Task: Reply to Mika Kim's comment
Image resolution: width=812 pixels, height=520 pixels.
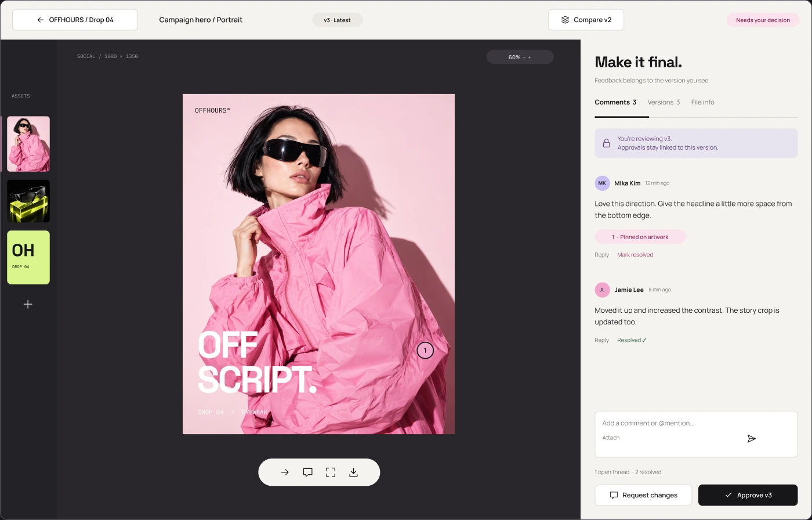Action: tap(601, 255)
